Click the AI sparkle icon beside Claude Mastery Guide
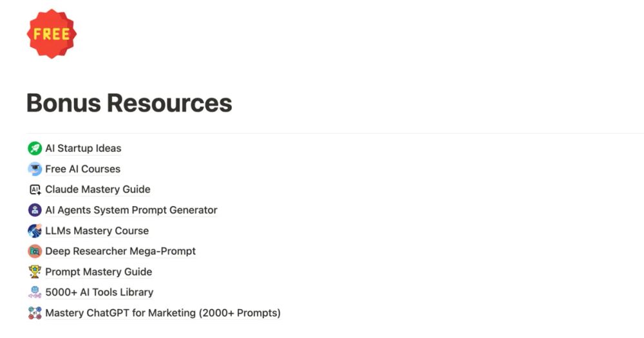644x338 pixels. 35,189
